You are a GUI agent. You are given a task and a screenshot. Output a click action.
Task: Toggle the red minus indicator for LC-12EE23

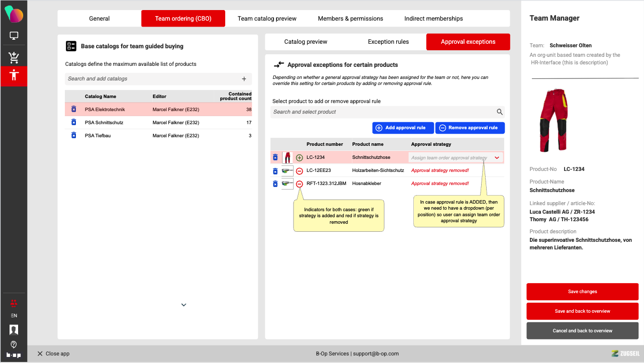tap(300, 171)
